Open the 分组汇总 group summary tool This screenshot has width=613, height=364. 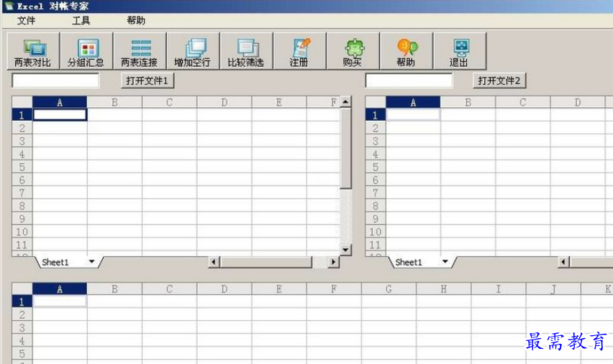tap(86, 52)
